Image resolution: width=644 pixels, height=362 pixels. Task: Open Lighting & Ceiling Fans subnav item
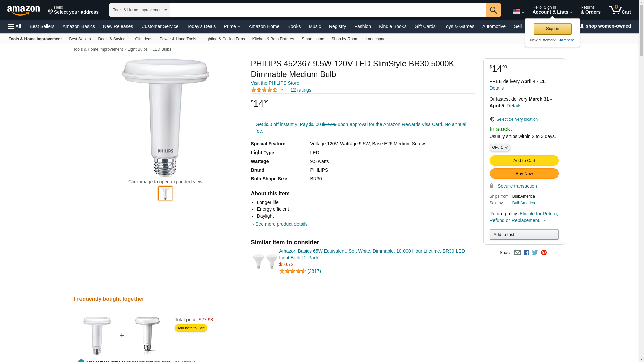click(x=224, y=39)
